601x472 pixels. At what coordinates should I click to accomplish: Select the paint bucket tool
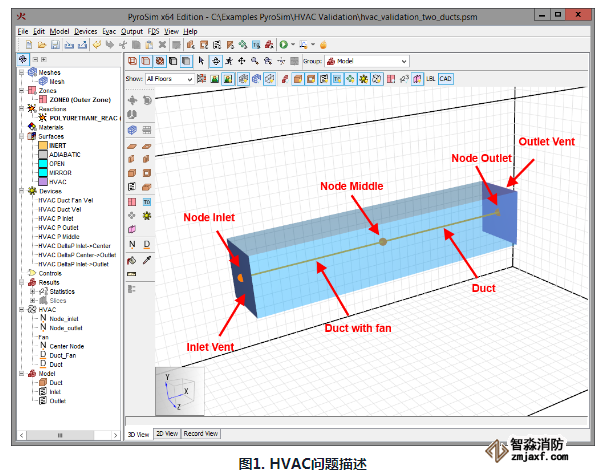click(x=131, y=259)
